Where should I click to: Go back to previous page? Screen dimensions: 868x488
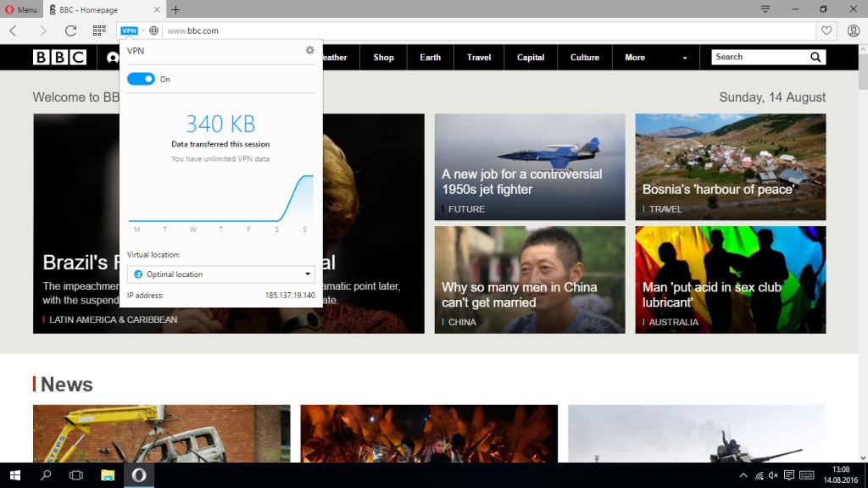[14, 30]
